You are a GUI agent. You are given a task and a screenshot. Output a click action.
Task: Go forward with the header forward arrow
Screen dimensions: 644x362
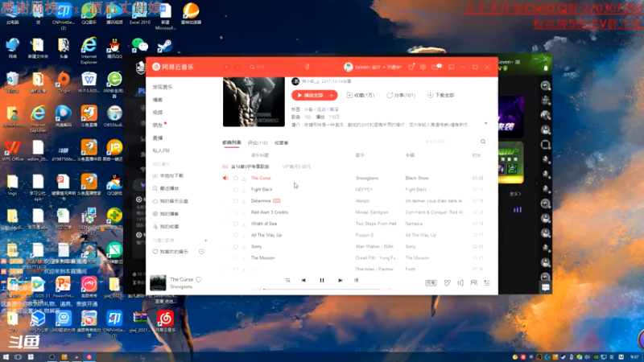(x=237, y=67)
